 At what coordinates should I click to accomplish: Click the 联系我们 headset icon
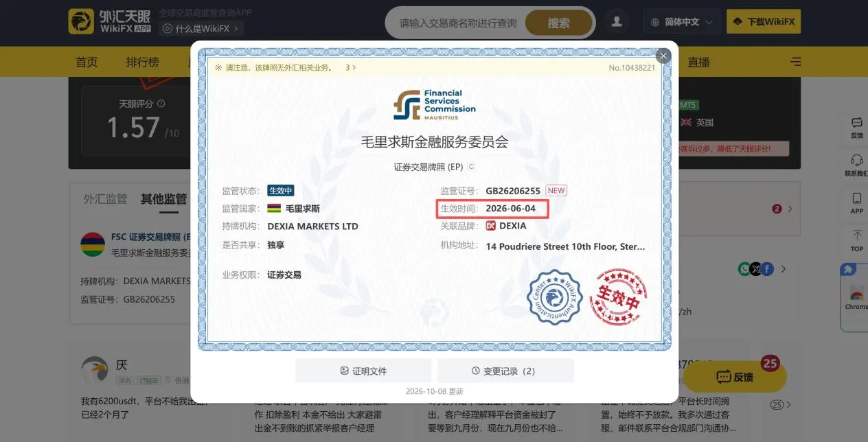point(856,161)
